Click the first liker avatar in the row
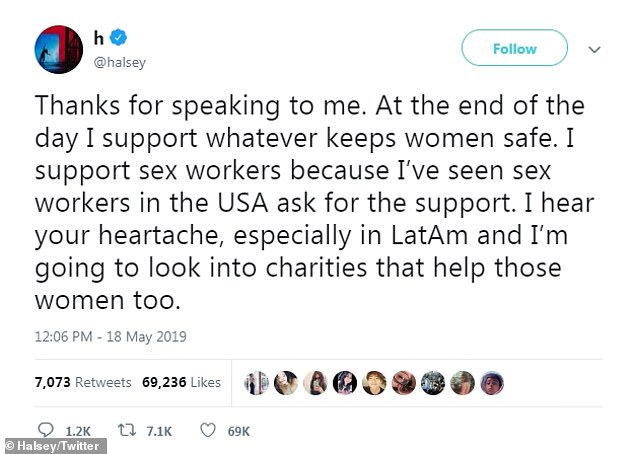634x454 pixels. [256, 381]
